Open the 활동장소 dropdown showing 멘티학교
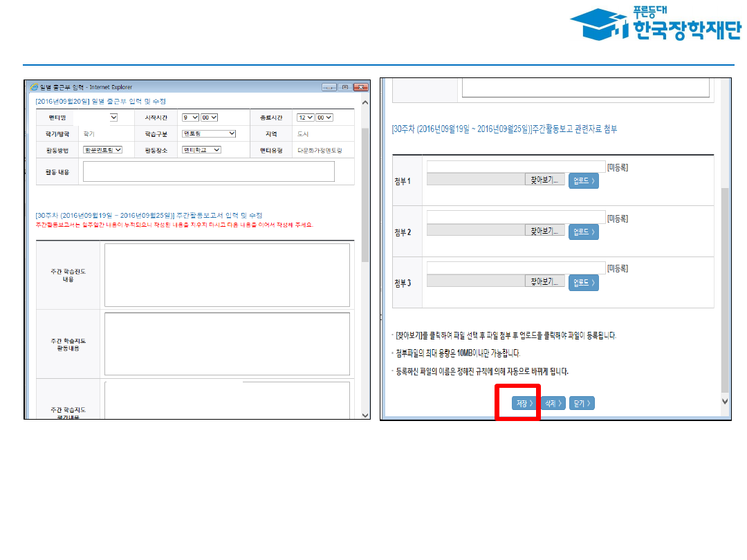747x560 pixels. tap(201, 149)
